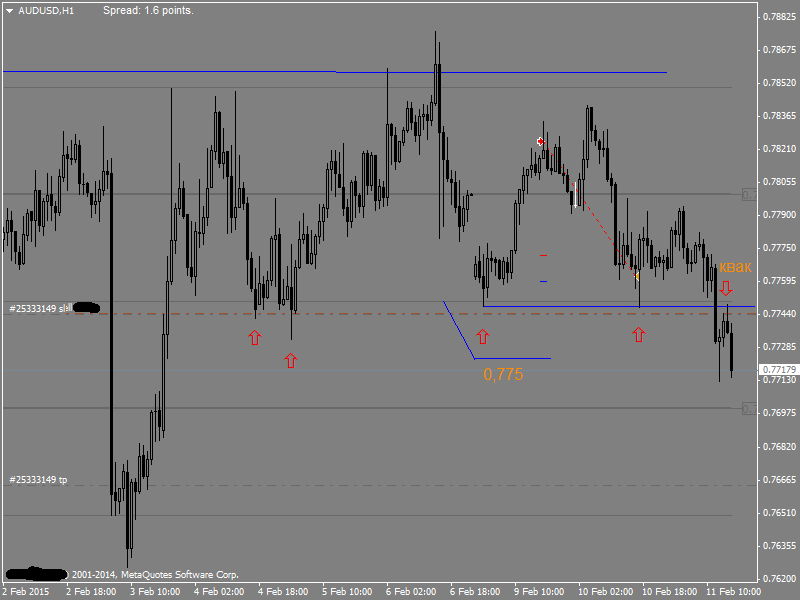Click the 0.77900 price axis label
The image size is (800, 600).
(779, 215)
